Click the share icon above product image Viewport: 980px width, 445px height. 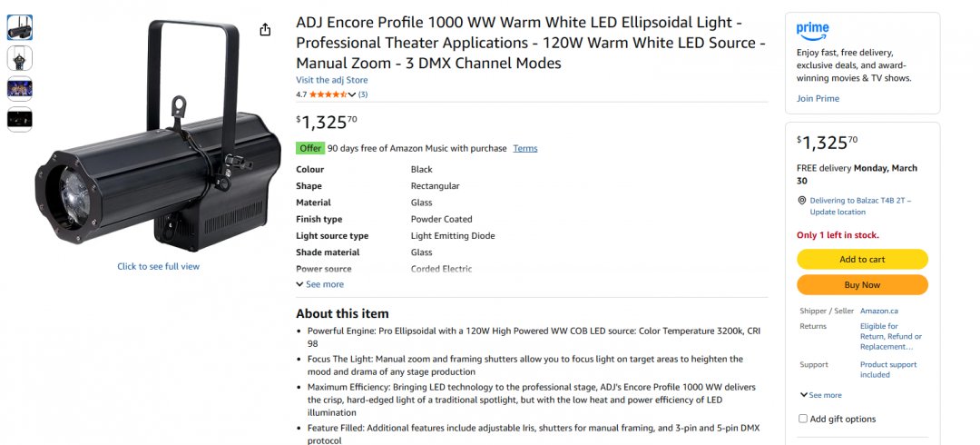tap(265, 30)
